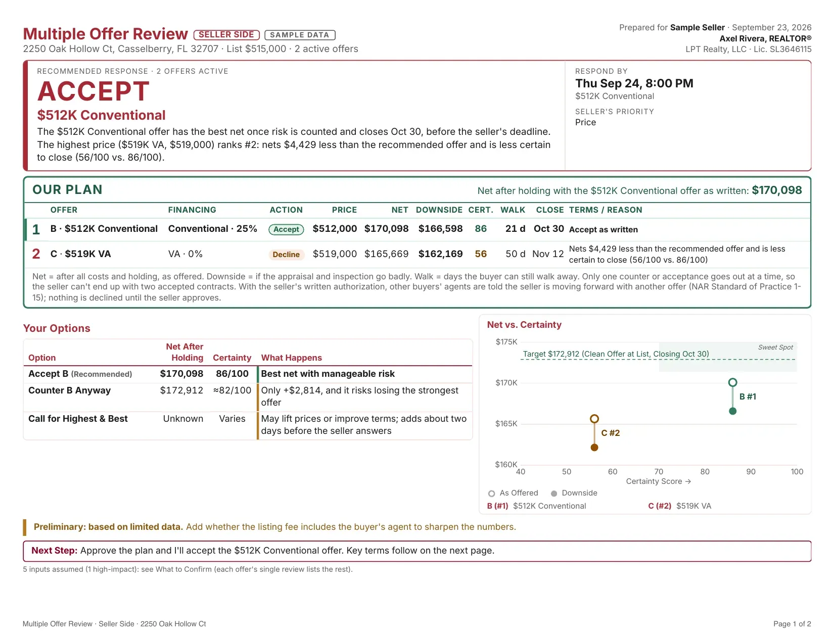This screenshot has height=644, width=834.
Task: Click the 'LPT Realty, LLC · Lic. SL3646115' line
Action: pos(749,49)
